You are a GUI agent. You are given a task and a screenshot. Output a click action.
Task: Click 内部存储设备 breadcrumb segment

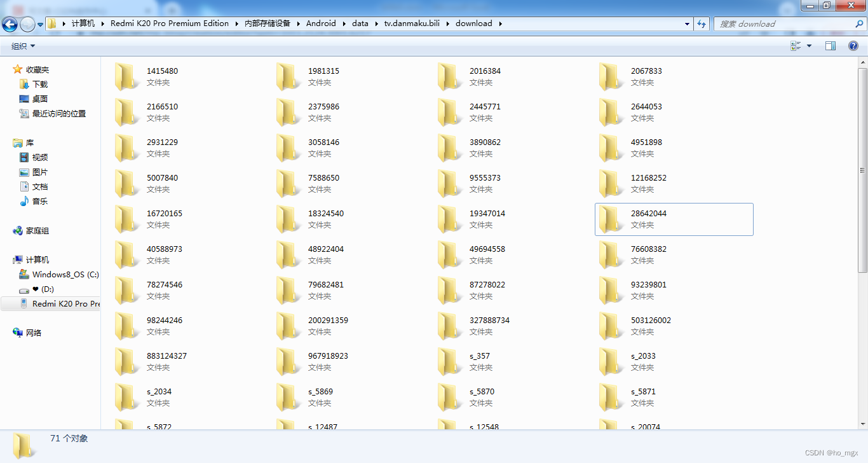tap(268, 24)
